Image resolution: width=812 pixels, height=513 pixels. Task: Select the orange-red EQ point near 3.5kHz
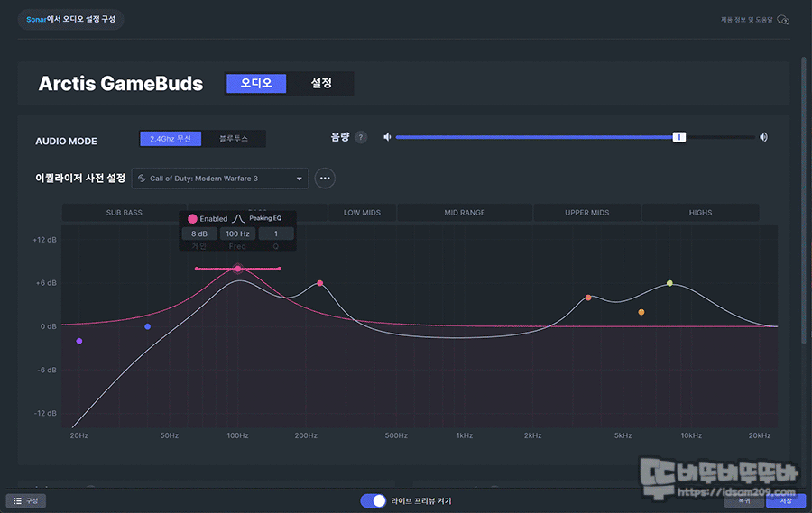[x=588, y=298]
